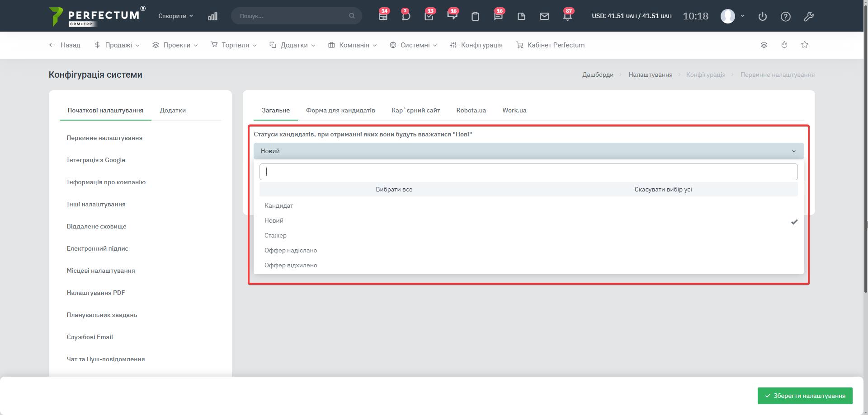
Task: Select the Кандидат status option
Action: tap(279, 205)
